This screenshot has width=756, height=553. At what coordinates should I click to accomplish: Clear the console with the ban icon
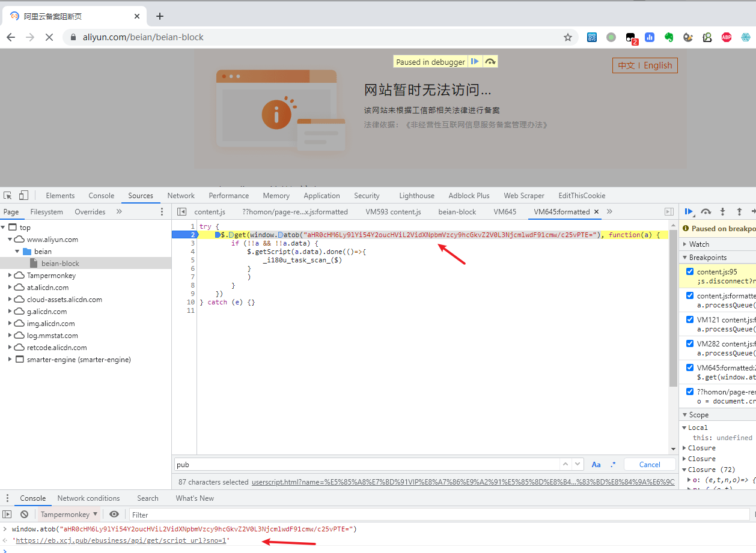point(24,515)
